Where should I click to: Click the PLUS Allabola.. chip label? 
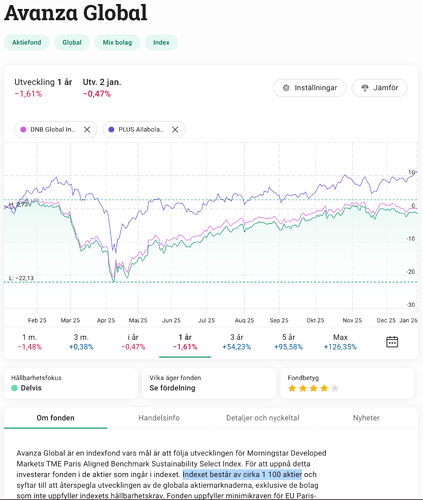pyautogui.click(x=141, y=130)
